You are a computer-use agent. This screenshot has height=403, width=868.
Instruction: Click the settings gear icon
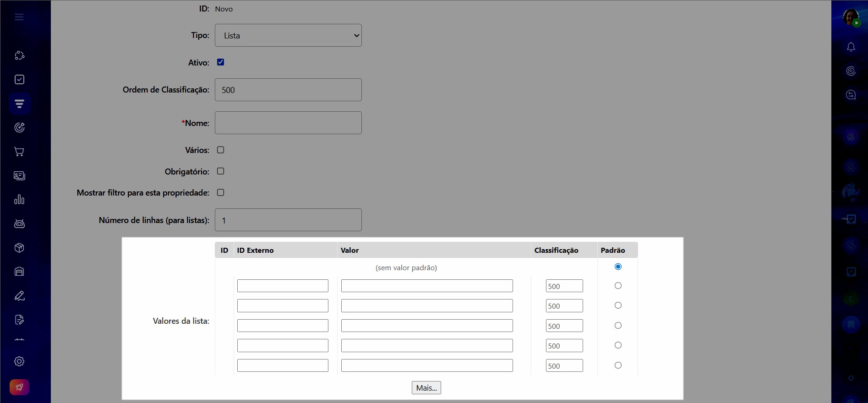click(19, 361)
